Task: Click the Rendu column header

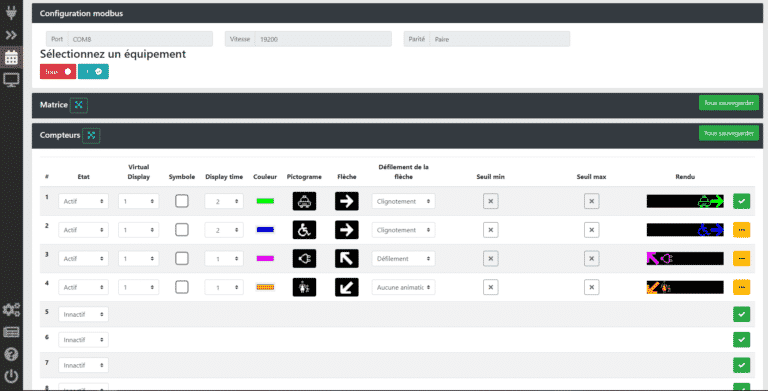Action: coord(685,177)
